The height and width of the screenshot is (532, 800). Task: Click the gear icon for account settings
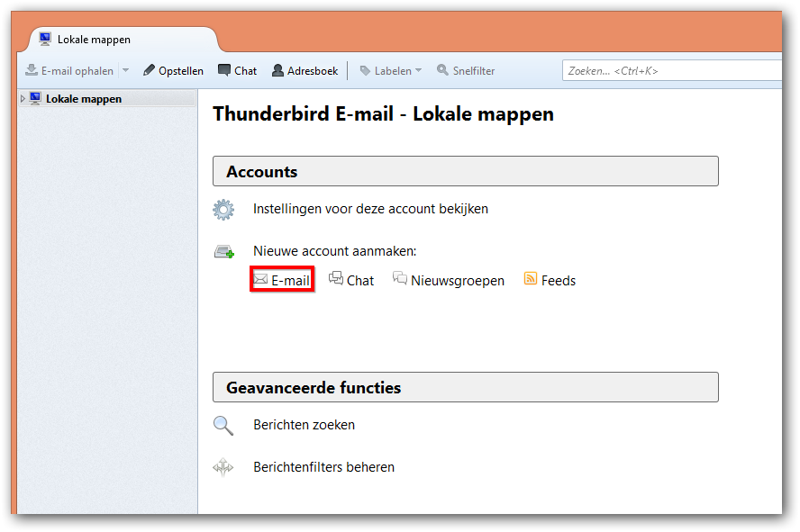(223, 210)
